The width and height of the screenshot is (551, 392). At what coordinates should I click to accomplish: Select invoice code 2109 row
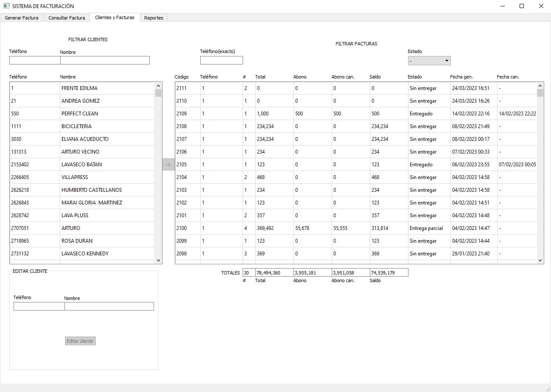[182, 114]
